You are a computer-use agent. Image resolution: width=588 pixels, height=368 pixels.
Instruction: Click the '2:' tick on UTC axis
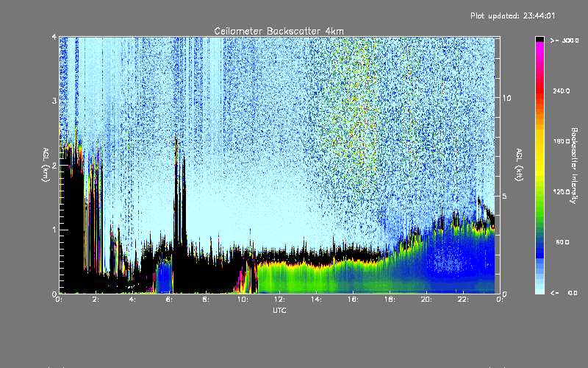[96, 300]
